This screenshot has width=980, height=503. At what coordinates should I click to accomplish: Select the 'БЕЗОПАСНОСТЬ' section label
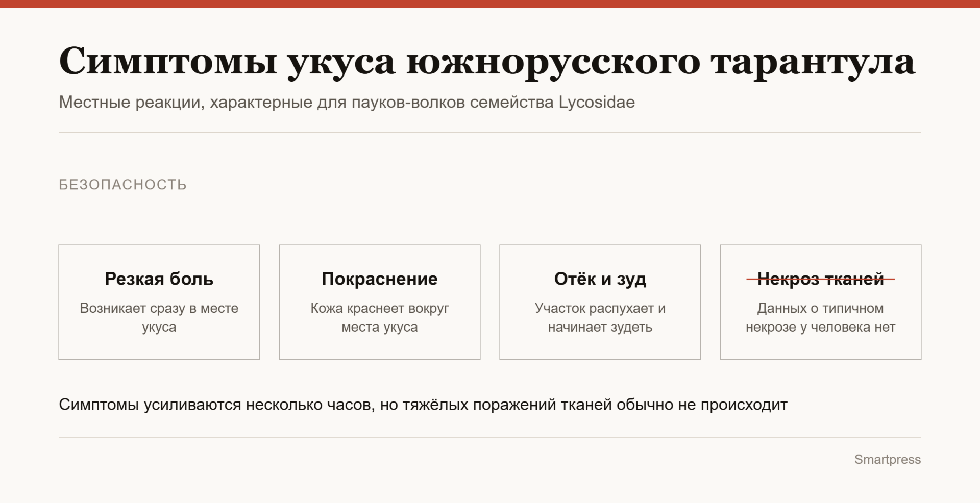pos(122,185)
